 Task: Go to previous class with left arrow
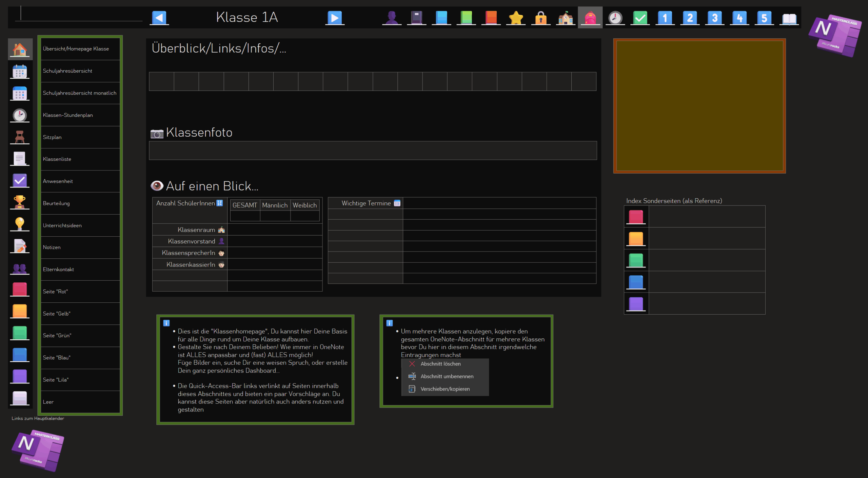[159, 18]
